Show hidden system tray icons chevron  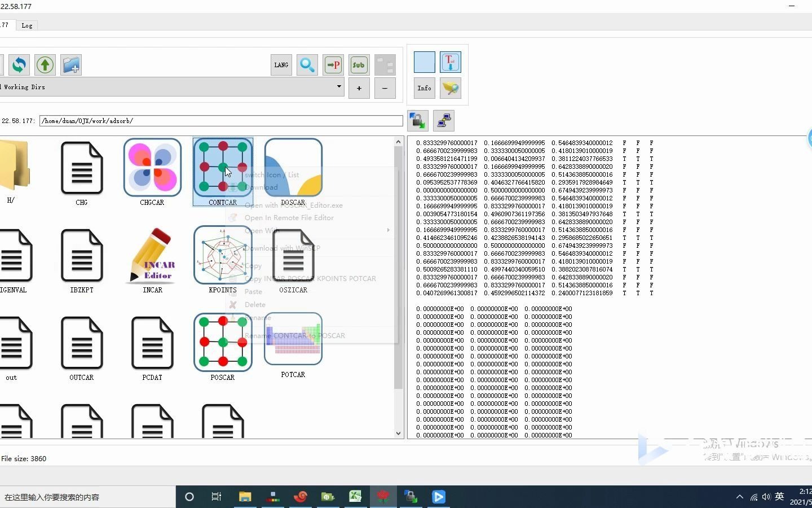tap(740, 497)
